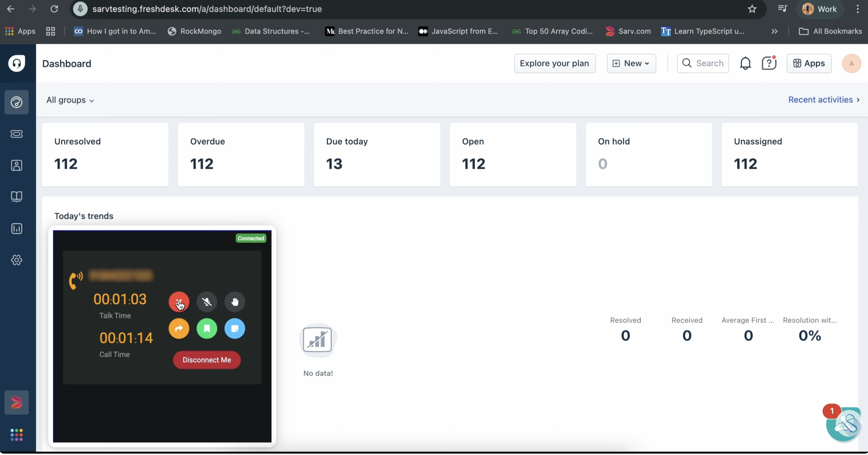Click the notifications bell icon
Image resolution: width=868 pixels, height=455 pixels.
[x=745, y=63]
